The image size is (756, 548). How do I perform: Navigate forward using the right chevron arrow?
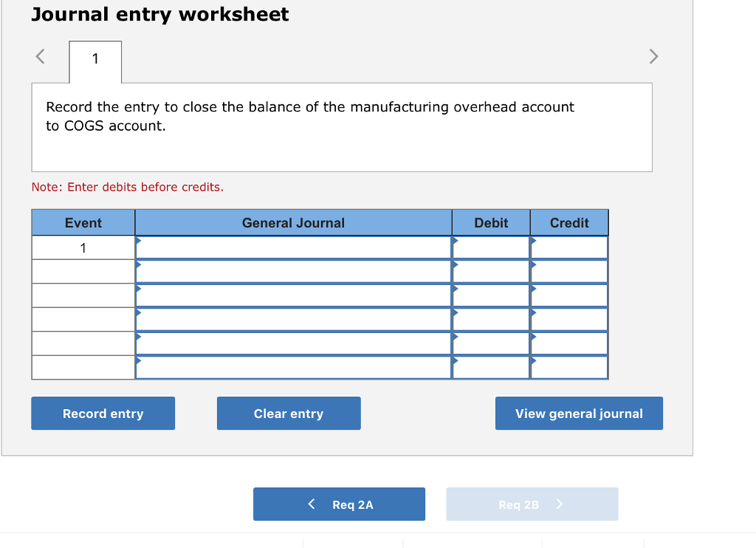pyautogui.click(x=653, y=56)
